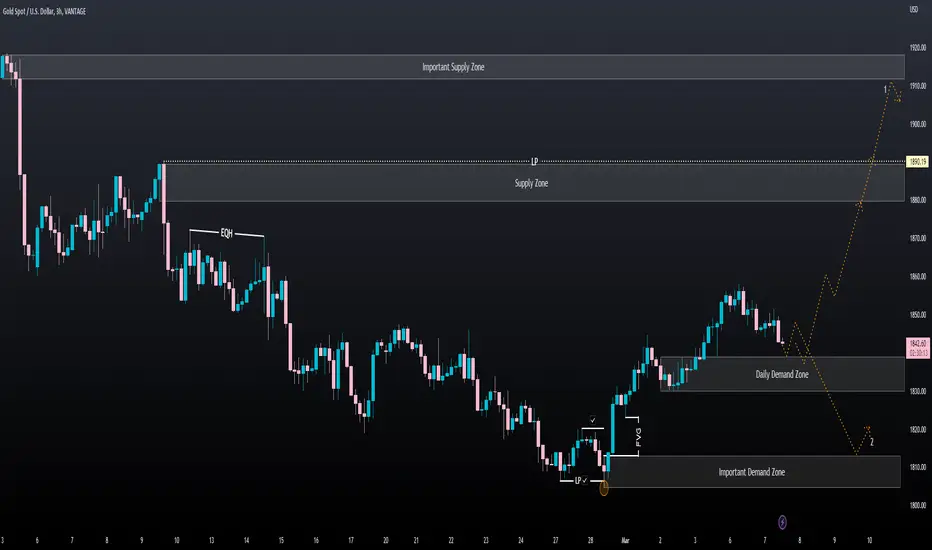Select the 1842.60 current price label
This screenshot has width=932, height=550.
pyautogui.click(x=918, y=348)
